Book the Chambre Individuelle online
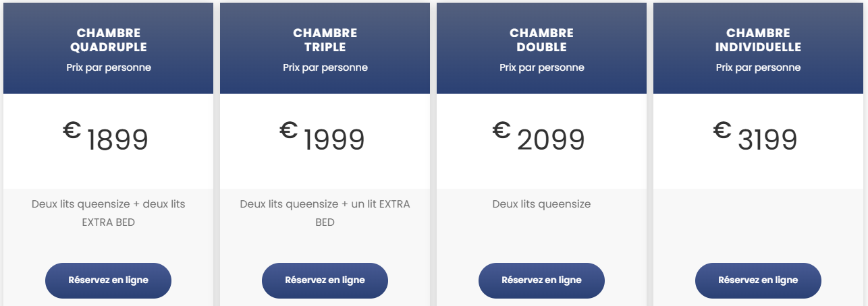 (x=758, y=280)
